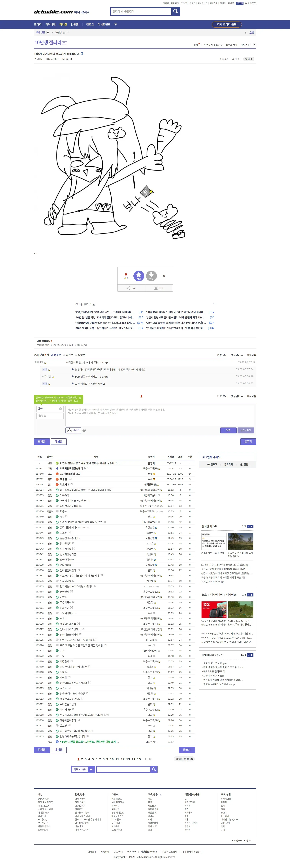The image size is (290, 868).
Task: Jump to last page arrow
Action: (x=150, y=759)
